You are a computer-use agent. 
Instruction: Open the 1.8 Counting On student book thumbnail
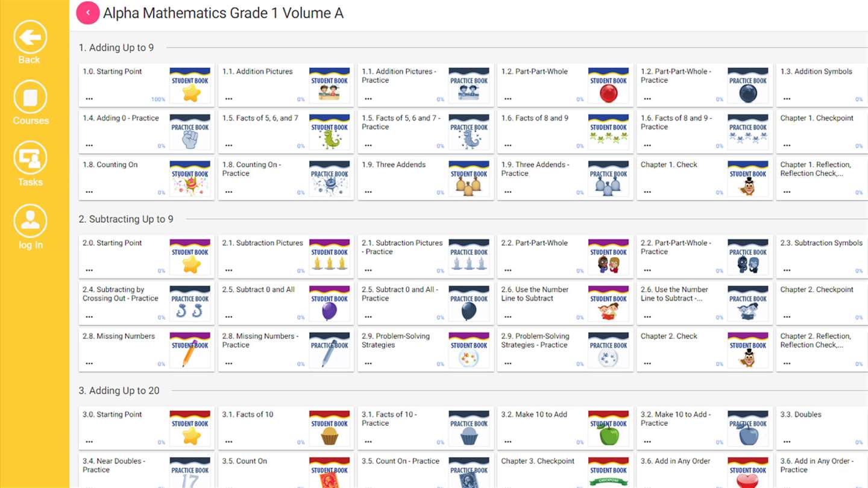pyautogui.click(x=190, y=178)
